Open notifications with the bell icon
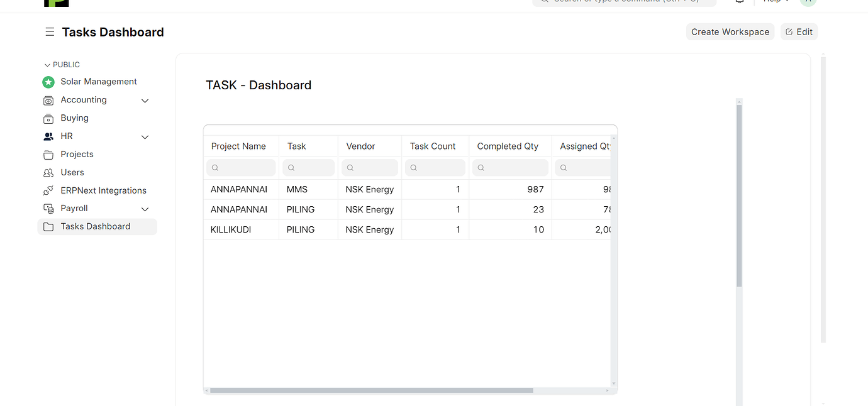This screenshot has height=406, width=868. (739, 2)
